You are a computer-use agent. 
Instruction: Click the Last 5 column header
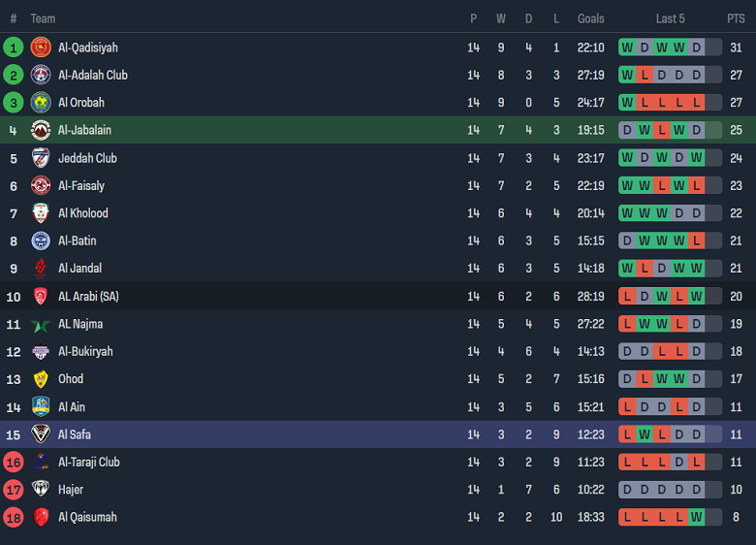coord(670,18)
